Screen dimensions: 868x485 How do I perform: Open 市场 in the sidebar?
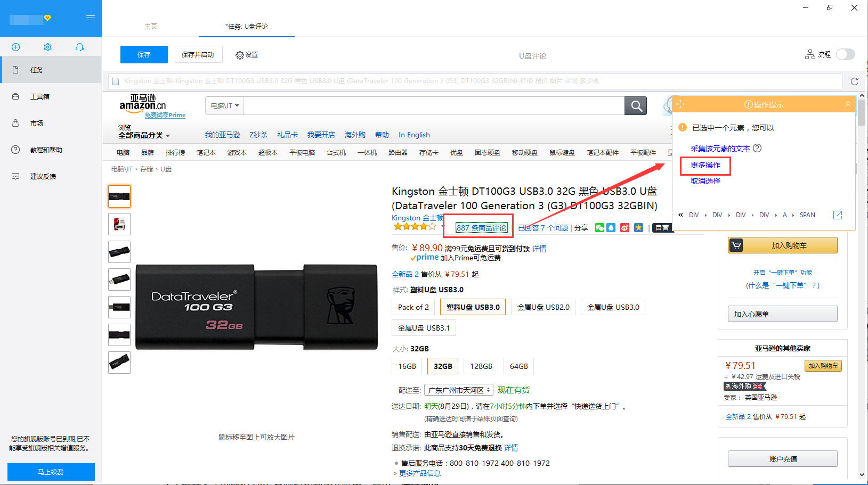(51, 123)
